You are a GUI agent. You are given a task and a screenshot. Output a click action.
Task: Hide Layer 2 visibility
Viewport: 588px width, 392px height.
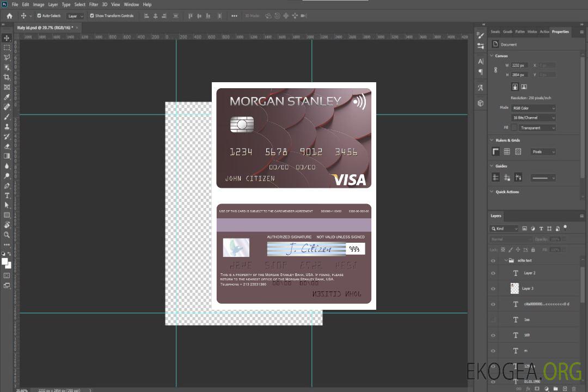coord(493,273)
